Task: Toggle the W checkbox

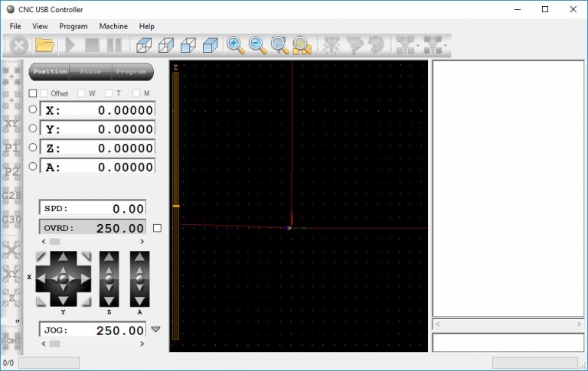Action: click(x=81, y=93)
